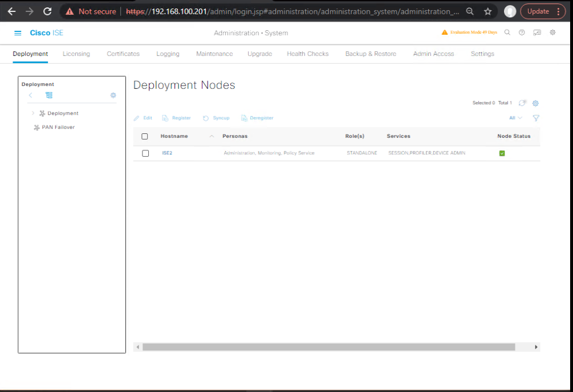Click the Role(s) column header
Image resolution: width=573 pixels, height=392 pixels.
point(355,136)
